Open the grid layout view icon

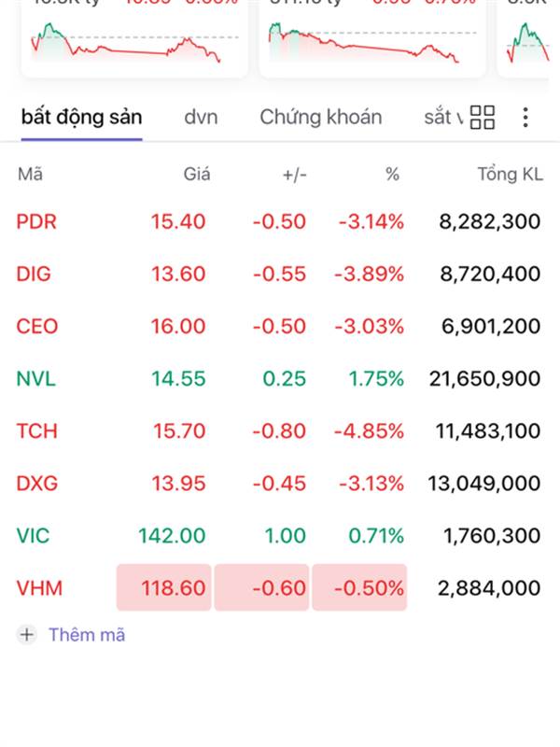point(483,118)
